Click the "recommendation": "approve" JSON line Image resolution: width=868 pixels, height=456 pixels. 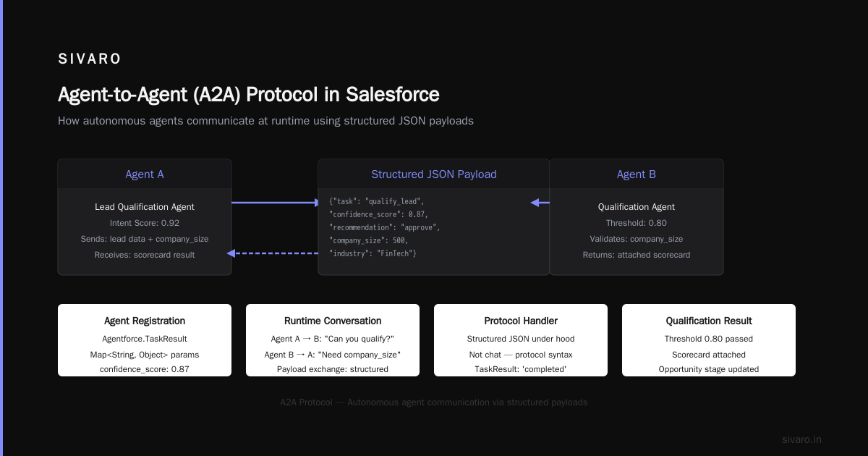pos(384,227)
